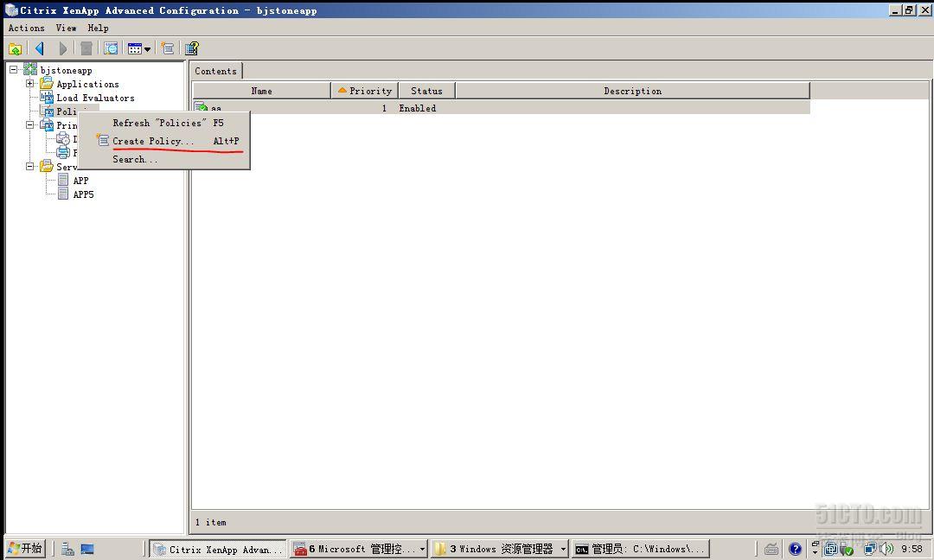This screenshot has width=934, height=560.
Task: Open the View menu
Action: 66,28
